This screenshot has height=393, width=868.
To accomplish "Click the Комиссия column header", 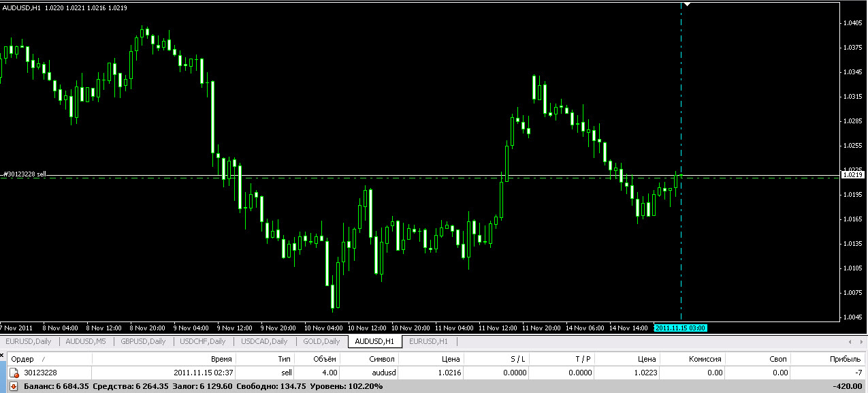I will click(x=692, y=358).
